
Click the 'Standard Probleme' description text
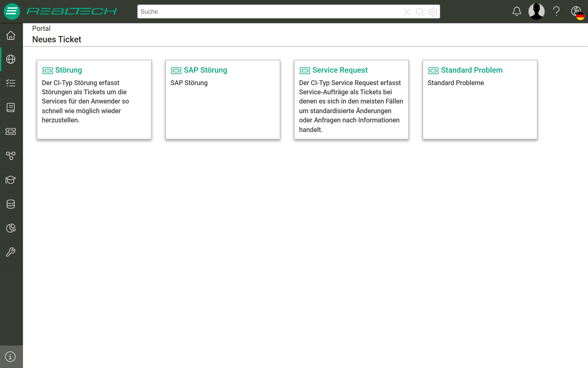[455, 83]
